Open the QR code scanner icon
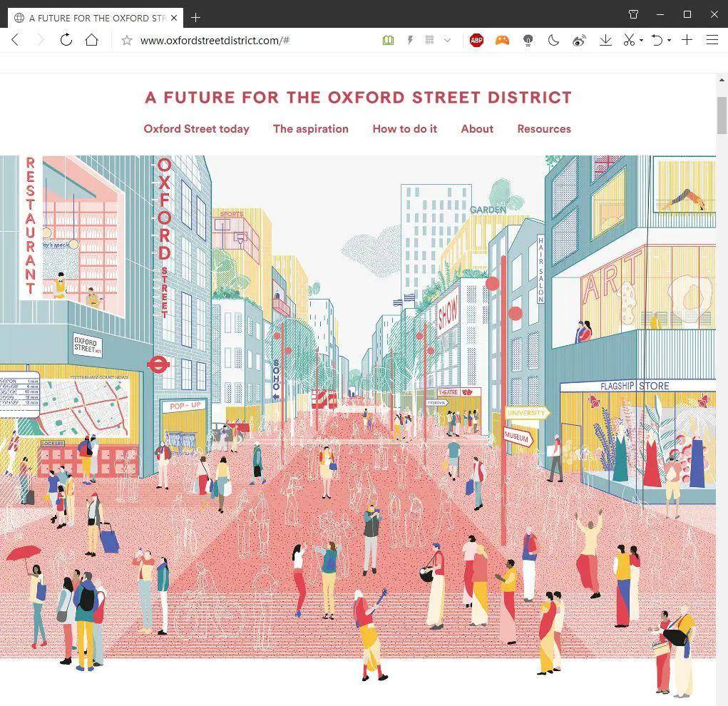This screenshot has width=728, height=706. [x=429, y=41]
